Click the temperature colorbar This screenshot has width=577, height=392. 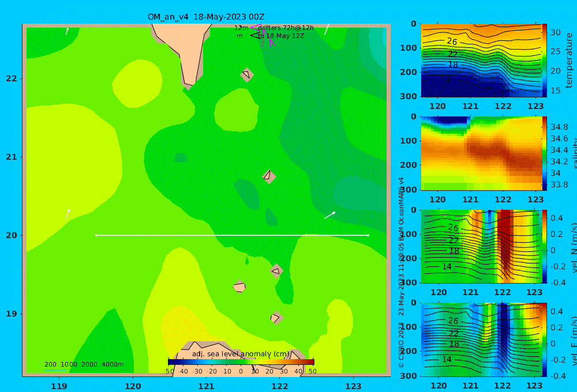(x=545, y=61)
